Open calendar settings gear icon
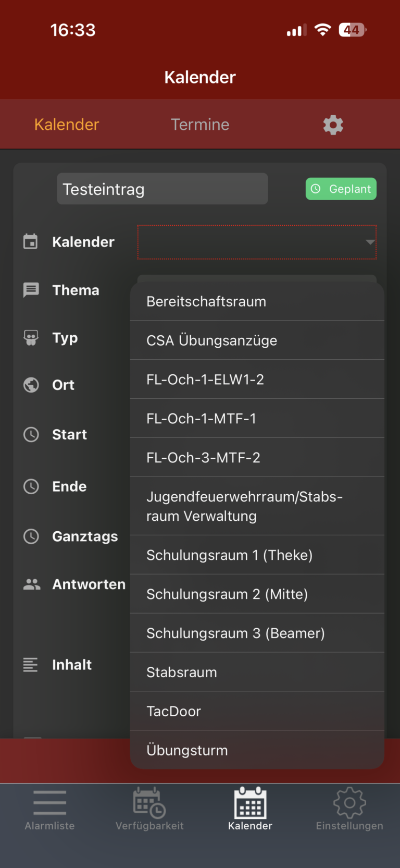 coord(333,125)
